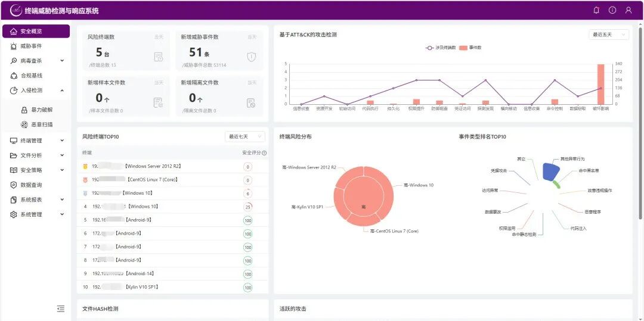Click the blue 其他异常行为 chart segment
The height and width of the screenshot is (321, 644).
[550, 172]
